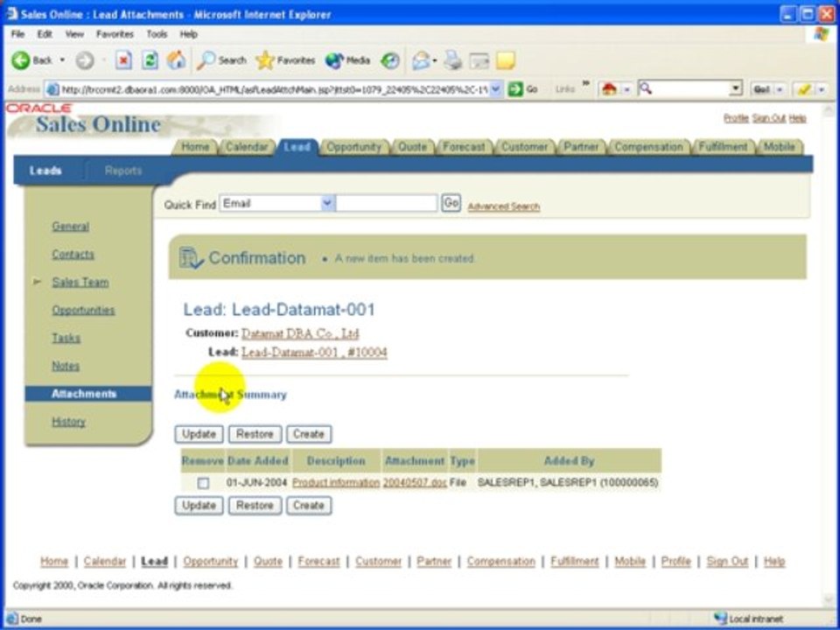Click the Local intranet zone icon in the status bar
This screenshot has width=840, height=630.
[x=720, y=619]
